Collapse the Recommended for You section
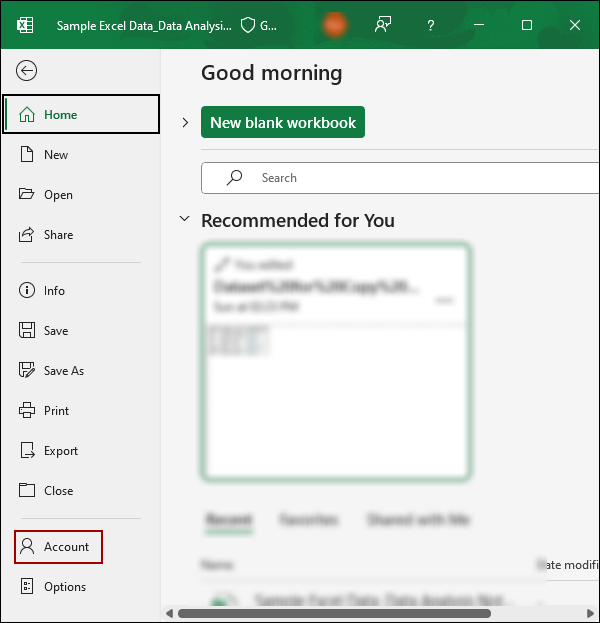Screen dimensions: 600x623 click(184, 219)
